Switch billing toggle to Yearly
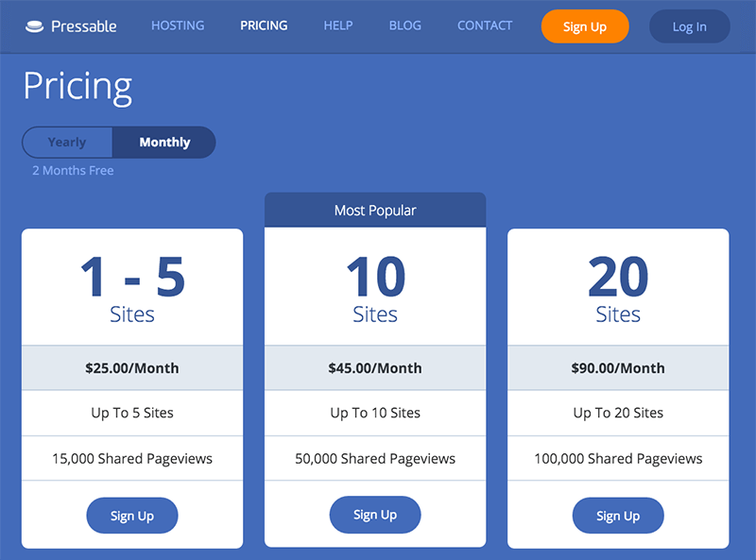 (x=67, y=143)
